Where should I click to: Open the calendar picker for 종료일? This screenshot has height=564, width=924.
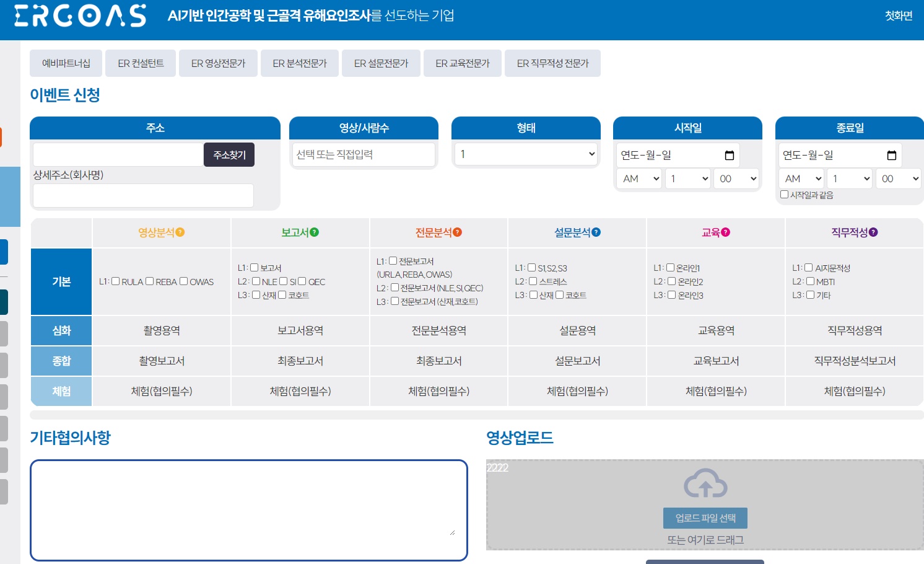(x=891, y=155)
